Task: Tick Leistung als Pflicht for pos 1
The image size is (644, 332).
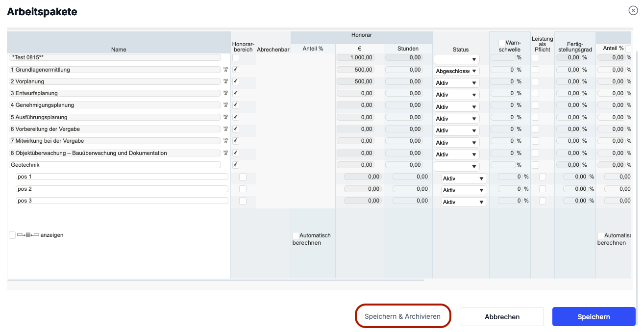Action: 543,177
